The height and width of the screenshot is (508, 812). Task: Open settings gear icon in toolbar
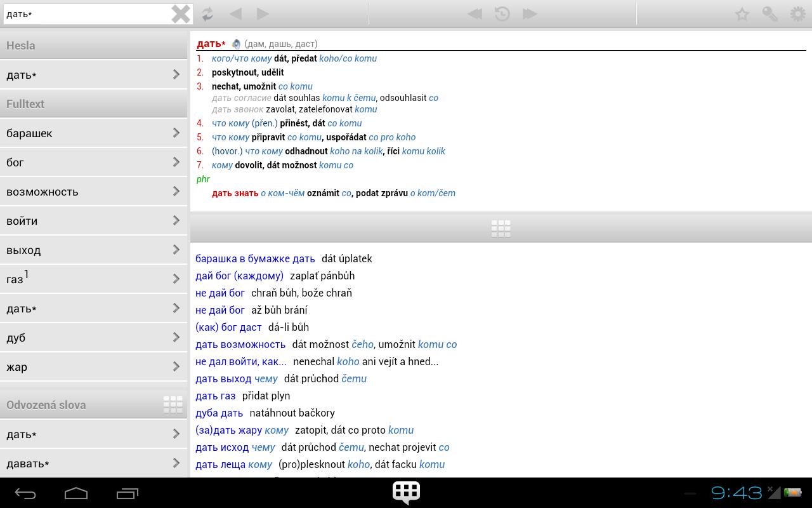coord(797,13)
